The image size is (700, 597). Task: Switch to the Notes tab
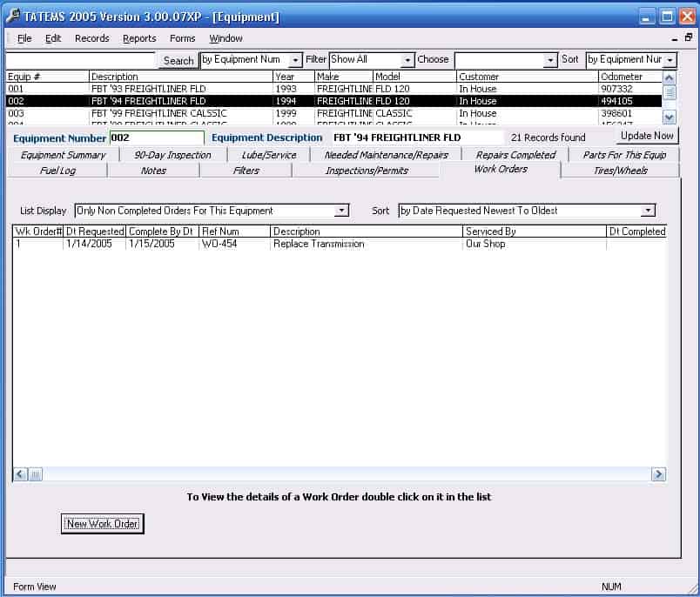(x=153, y=171)
